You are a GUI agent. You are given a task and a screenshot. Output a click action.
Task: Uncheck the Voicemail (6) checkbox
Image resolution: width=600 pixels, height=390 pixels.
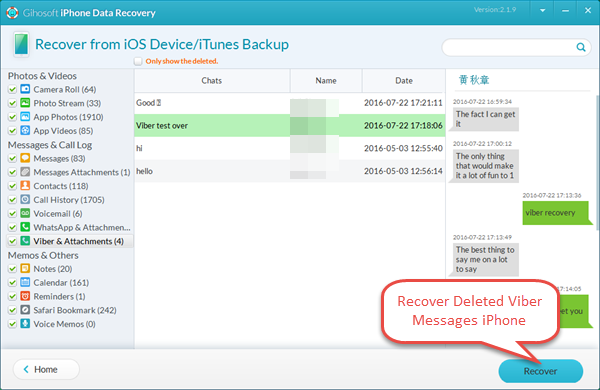12,213
